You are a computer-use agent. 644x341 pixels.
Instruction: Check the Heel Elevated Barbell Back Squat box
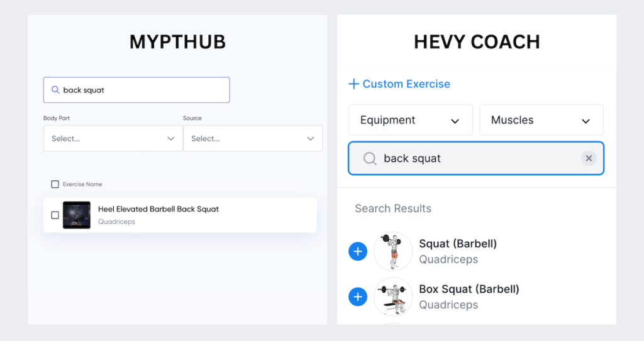click(x=55, y=215)
